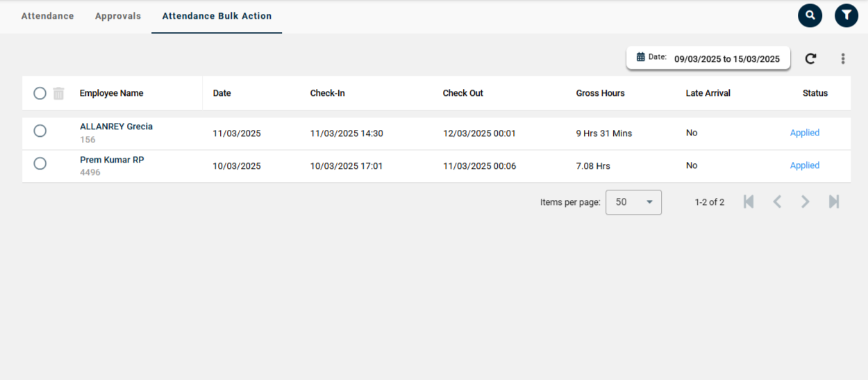This screenshot has width=868, height=380.
Task: Switch to the Approvals tab
Action: click(118, 16)
